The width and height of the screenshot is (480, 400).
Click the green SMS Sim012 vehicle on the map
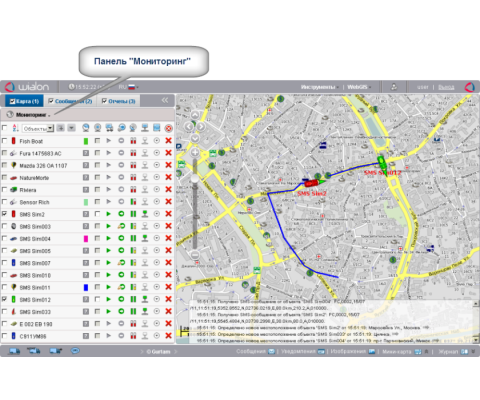[x=382, y=163]
